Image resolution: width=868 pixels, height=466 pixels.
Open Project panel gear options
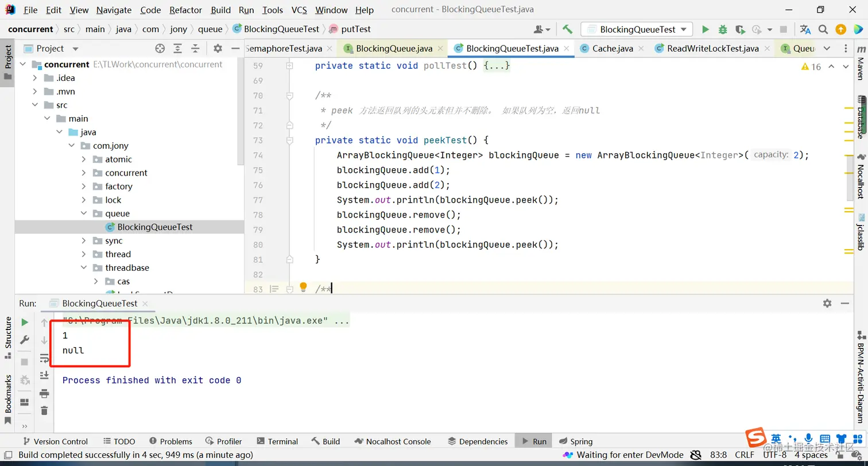[x=218, y=49]
